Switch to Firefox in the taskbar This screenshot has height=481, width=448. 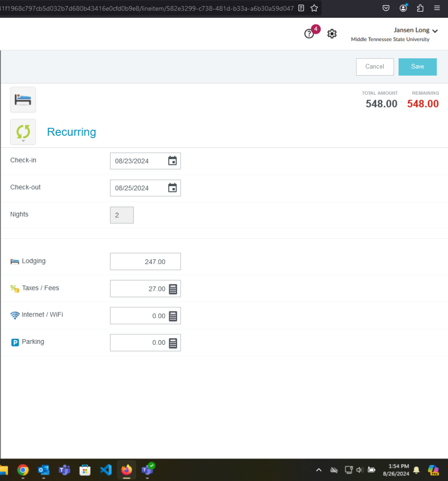click(127, 470)
